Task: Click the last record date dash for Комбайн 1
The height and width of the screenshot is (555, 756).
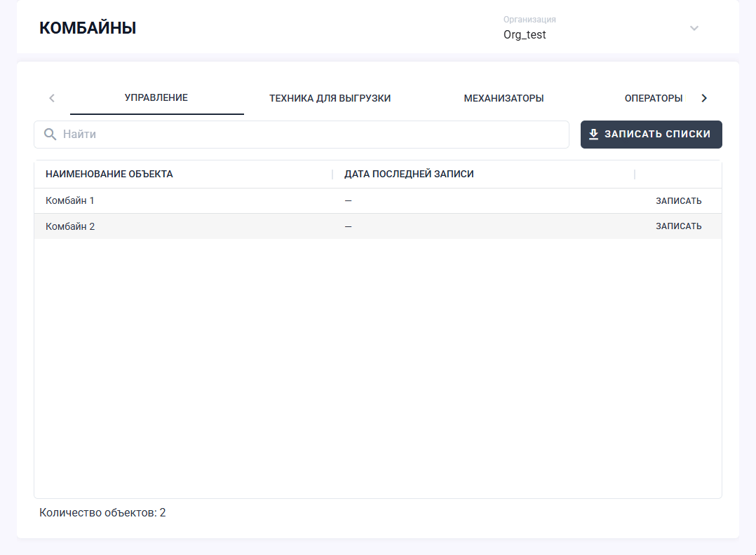Action: tap(348, 201)
